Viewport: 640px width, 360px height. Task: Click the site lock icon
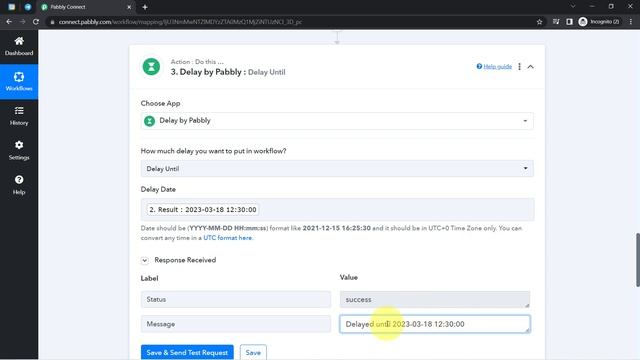tap(52, 22)
